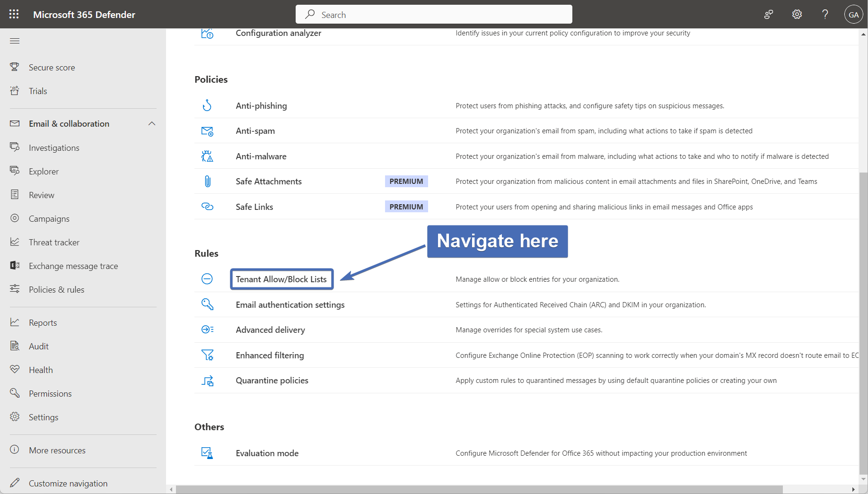Open the Safe Links policy link

tap(254, 207)
